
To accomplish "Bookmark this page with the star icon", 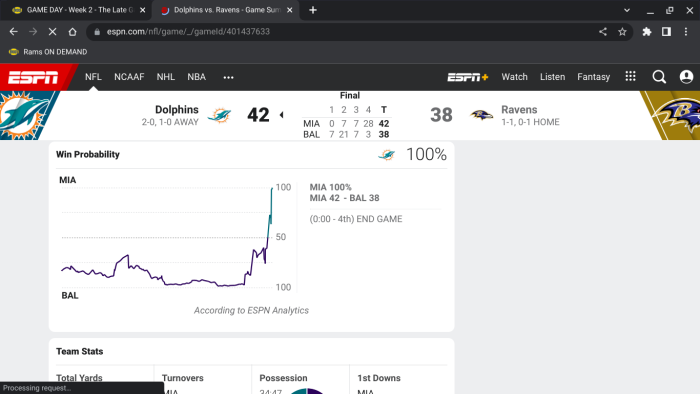I will click(x=622, y=32).
